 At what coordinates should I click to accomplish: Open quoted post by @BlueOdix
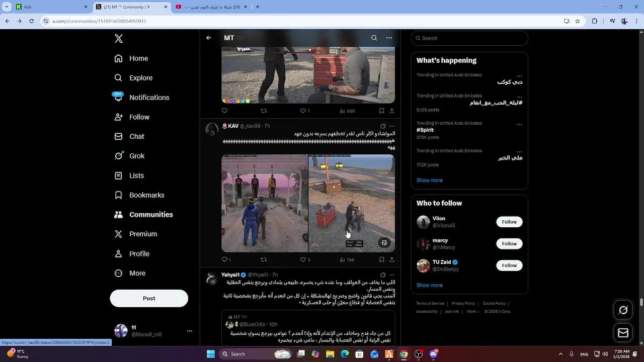308,328
